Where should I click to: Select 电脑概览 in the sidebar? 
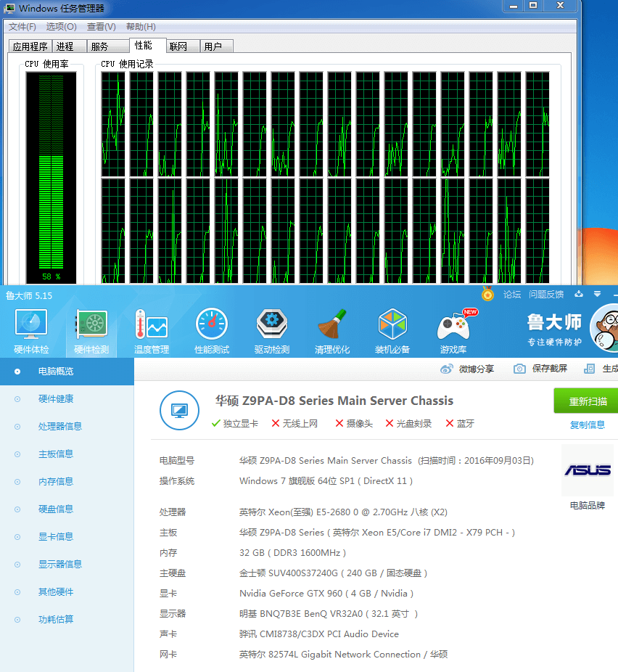pyautogui.click(x=67, y=372)
